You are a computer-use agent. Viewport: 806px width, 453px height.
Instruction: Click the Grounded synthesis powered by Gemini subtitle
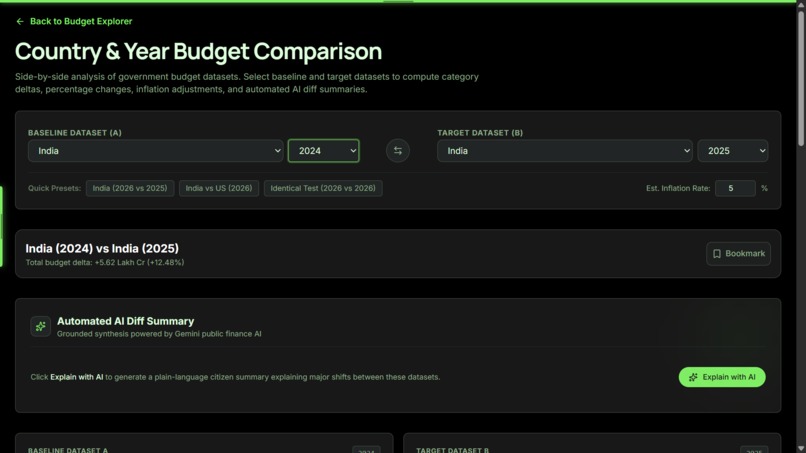pos(159,334)
